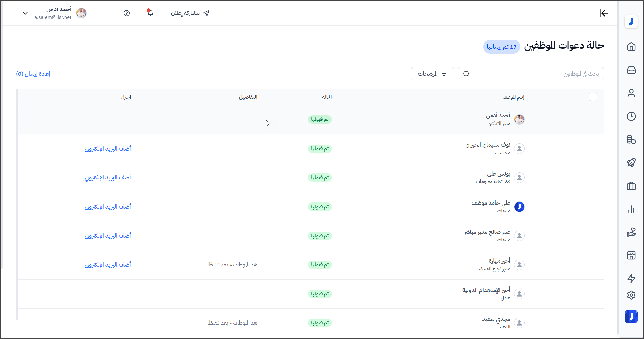Click the 17 تم إرسالها badge

(x=501, y=47)
